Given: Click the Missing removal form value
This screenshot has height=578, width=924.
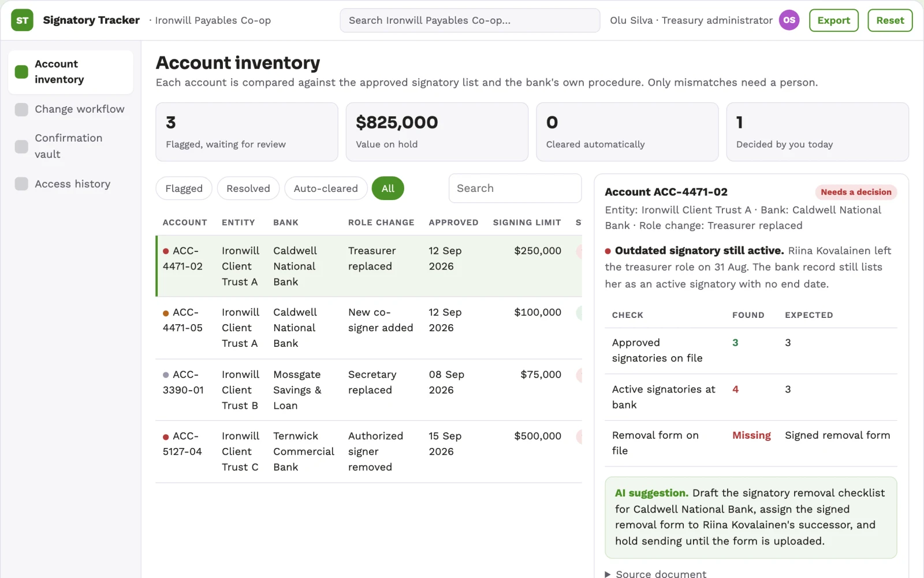Looking at the screenshot, I should pyautogui.click(x=751, y=435).
